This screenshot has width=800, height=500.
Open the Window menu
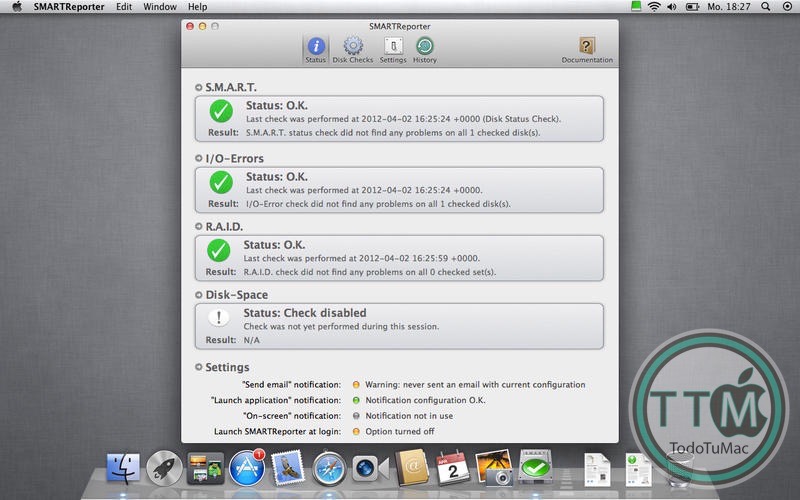(x=160, y=7)
